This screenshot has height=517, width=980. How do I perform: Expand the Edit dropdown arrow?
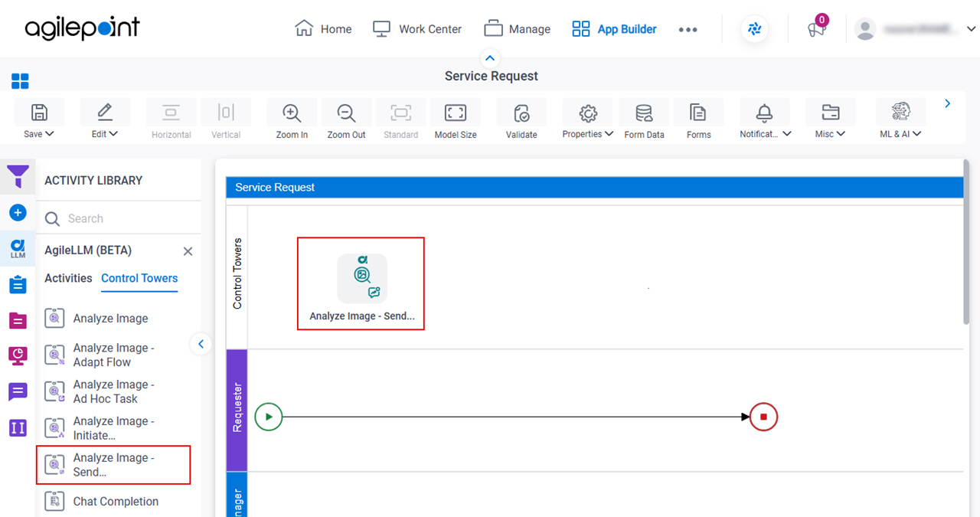coord(114,133)
